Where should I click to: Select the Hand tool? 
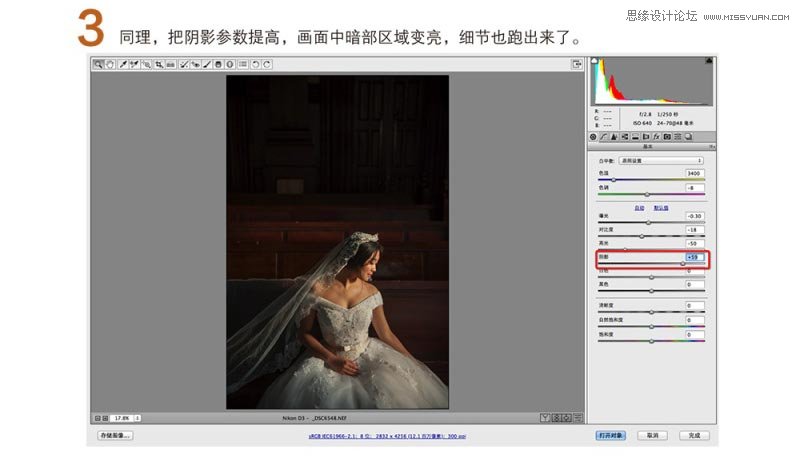pos(109,64)
